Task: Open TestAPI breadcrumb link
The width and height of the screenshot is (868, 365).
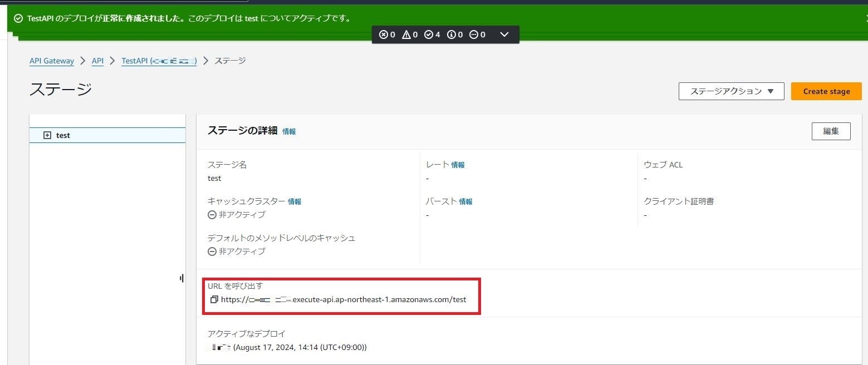Action: tap(159, 61)
